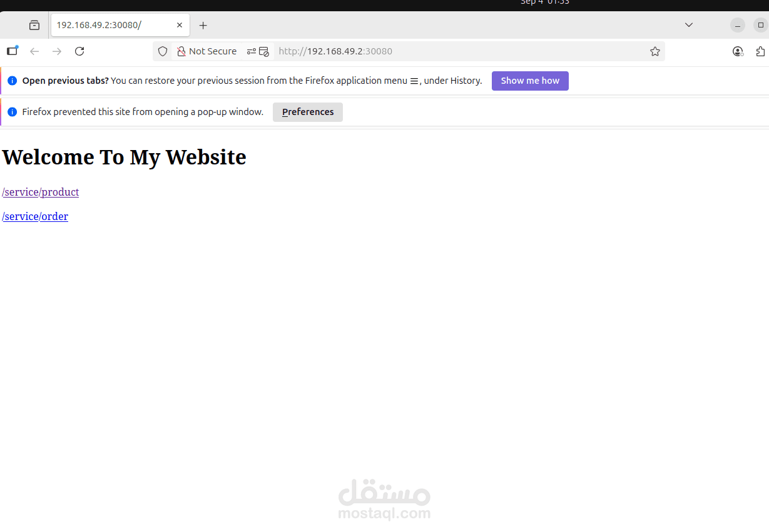769x532 pixels.
Task: Select the 192.168.49.2:30080 tab
Action: [120, 25]
